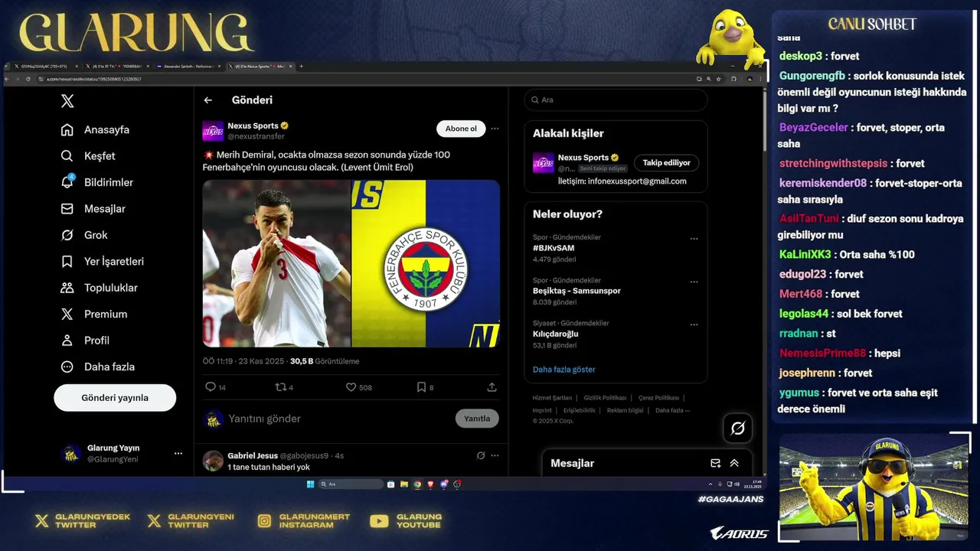
Task: Click the Yanıtını gönder reply field
Action: tap(337, 419)
